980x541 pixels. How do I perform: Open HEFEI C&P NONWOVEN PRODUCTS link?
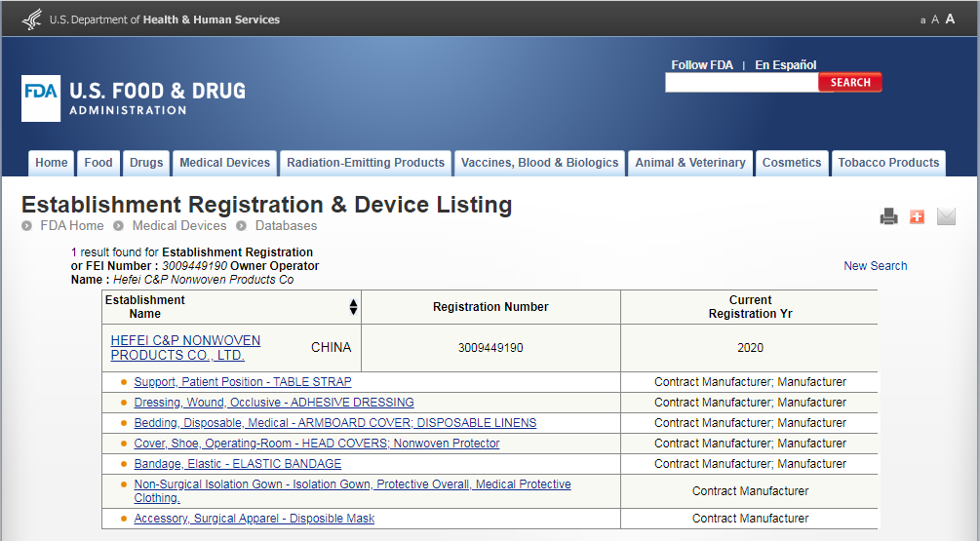(185, 348)
